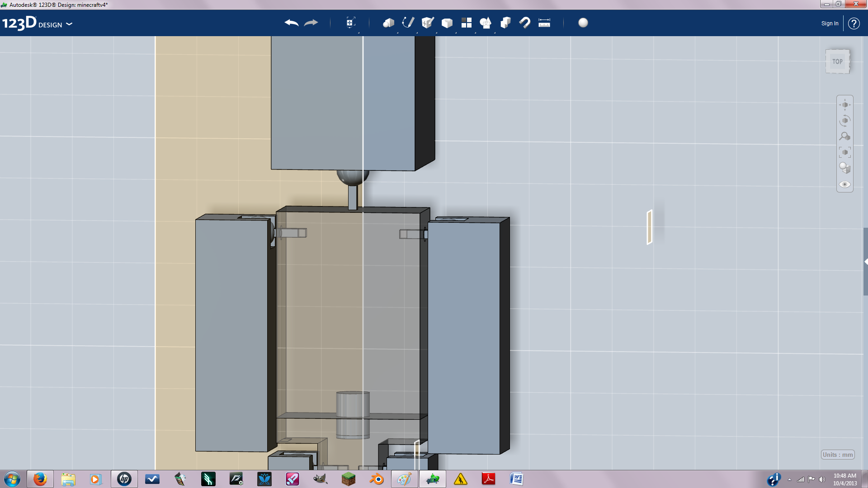Click the volume speaker tray icon

coord(822,479)
